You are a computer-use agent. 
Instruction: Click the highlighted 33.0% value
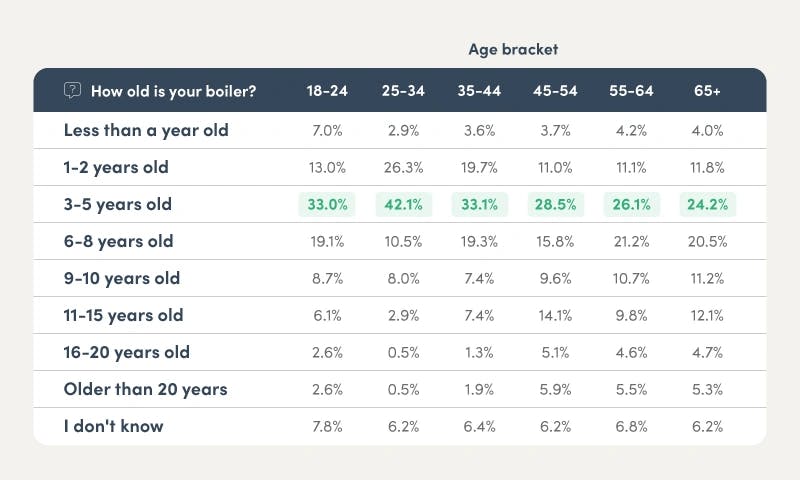pyautogui.click(x=327, y=204)
